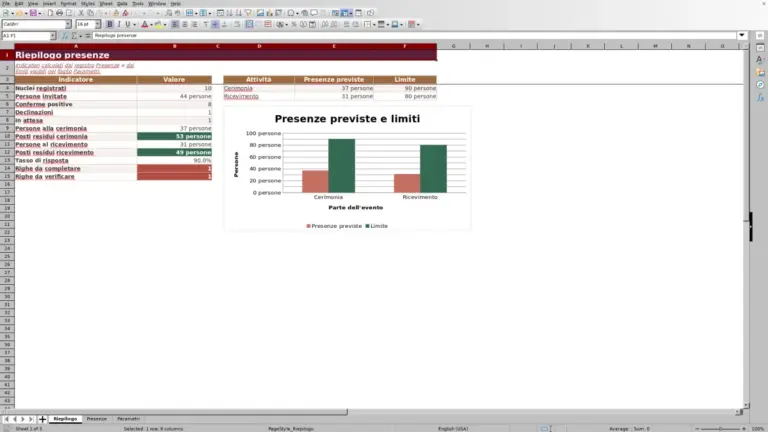Click the Insert Chart icon

(x=269, y=13)
